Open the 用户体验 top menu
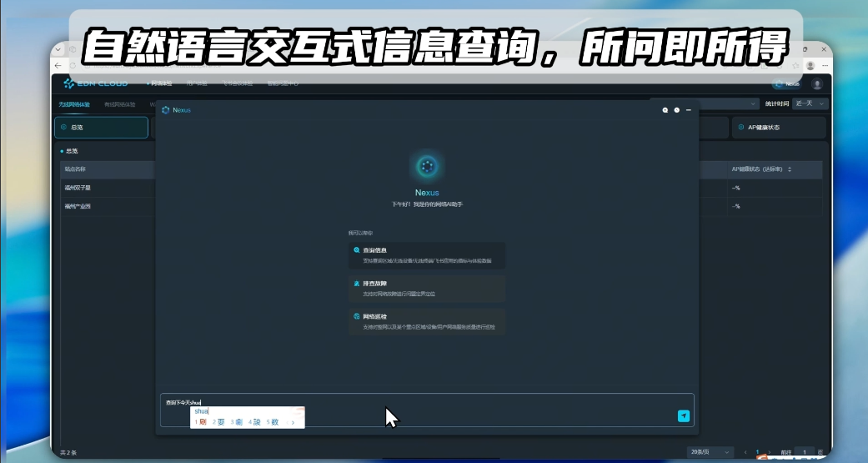The height and width of the screenshot is (463, 868). click(x=197, y=83)
